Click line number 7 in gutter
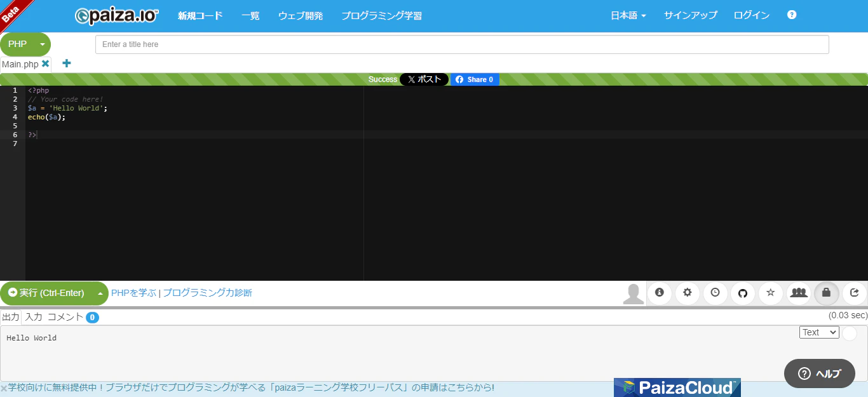Image resolution: width=868 pixels, height=397 pixels. coord(15,144)
